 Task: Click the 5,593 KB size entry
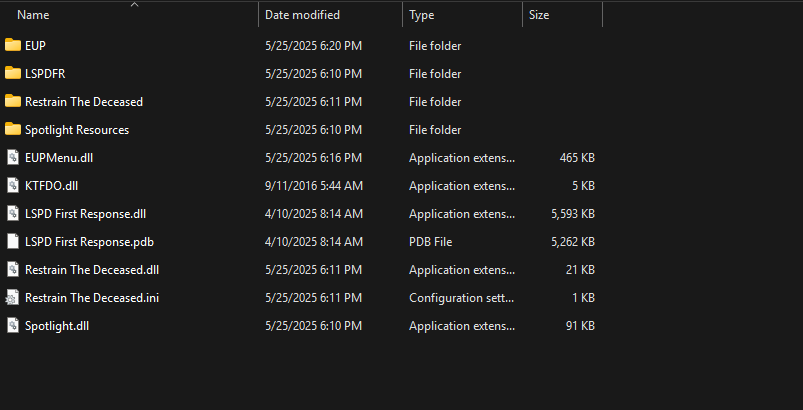[x=573, y=213]
